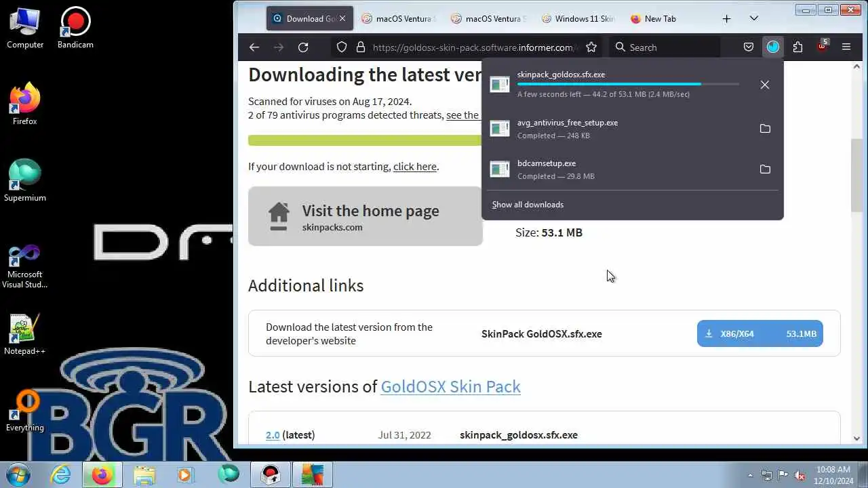Open the GoldOSX Skin Pack link

click(x=450, y=386)
